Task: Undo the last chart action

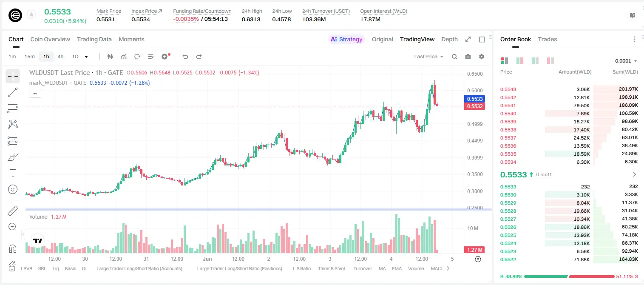Action: click(x=185, y=57)
